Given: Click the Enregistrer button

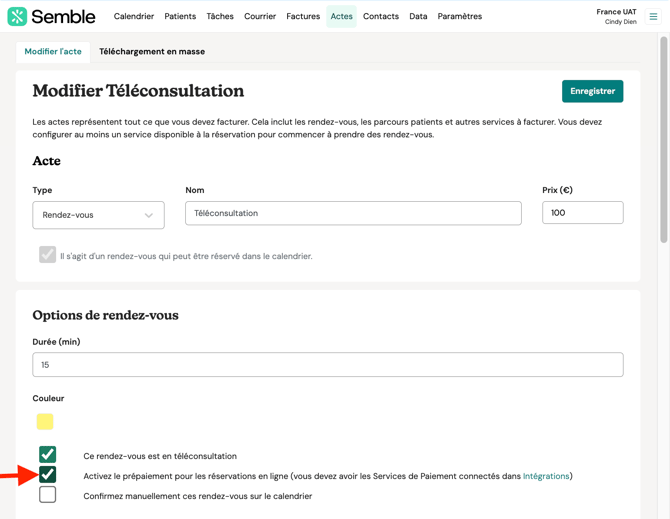Looking at the screenshot, I should click(592, 91).
